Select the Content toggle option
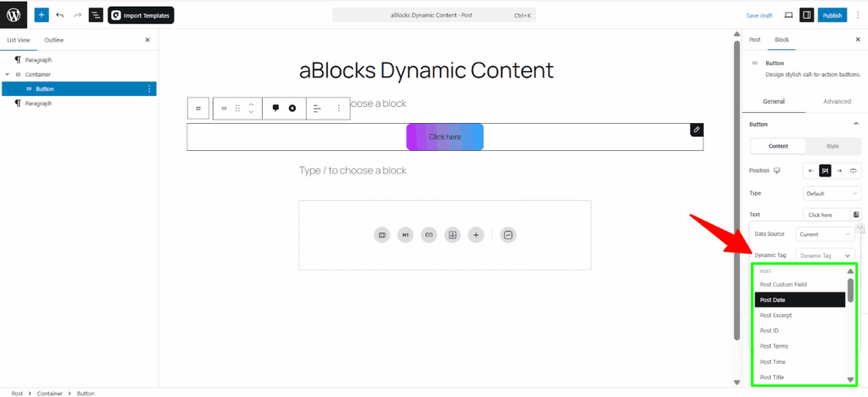 778,146
